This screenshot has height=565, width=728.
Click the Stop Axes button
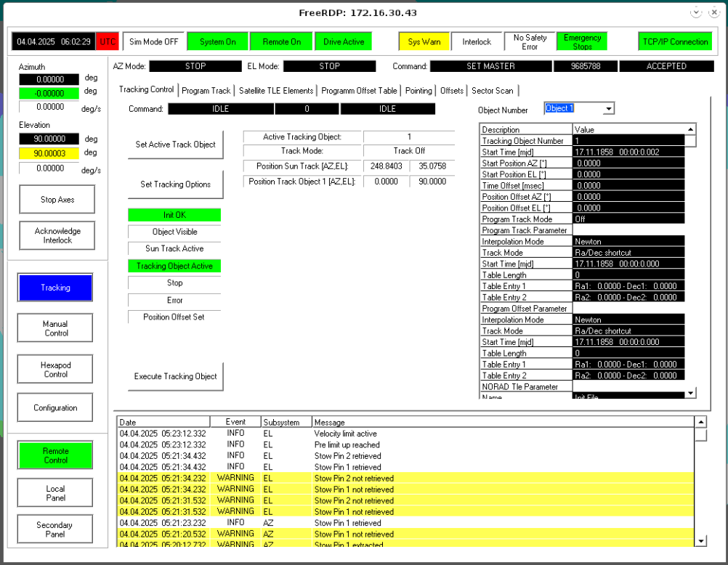click(x=57, y=200)
